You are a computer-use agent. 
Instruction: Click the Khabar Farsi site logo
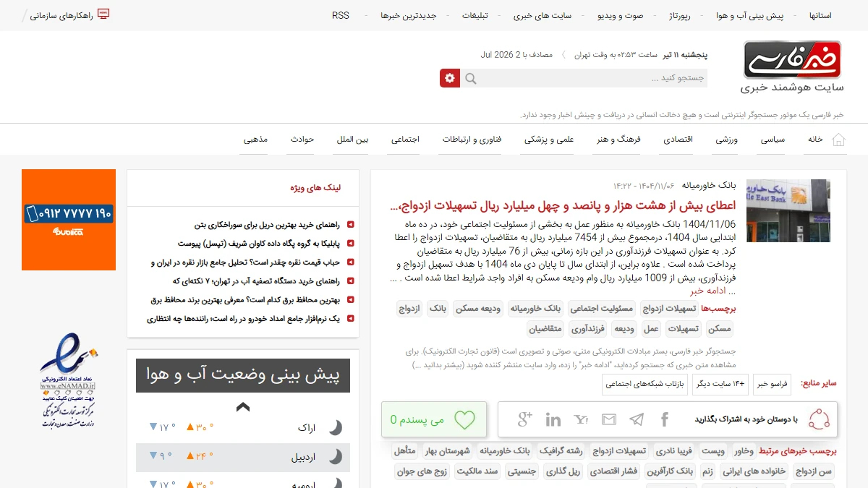coord(792,59)
